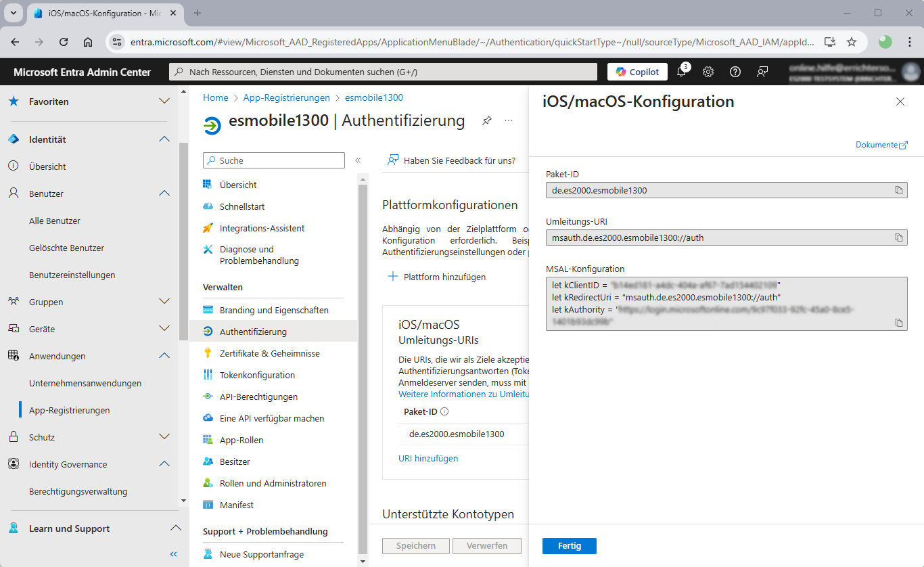Click Plattform hinzufügen
This screenshot has height=567, width=924.
[436, 277]
